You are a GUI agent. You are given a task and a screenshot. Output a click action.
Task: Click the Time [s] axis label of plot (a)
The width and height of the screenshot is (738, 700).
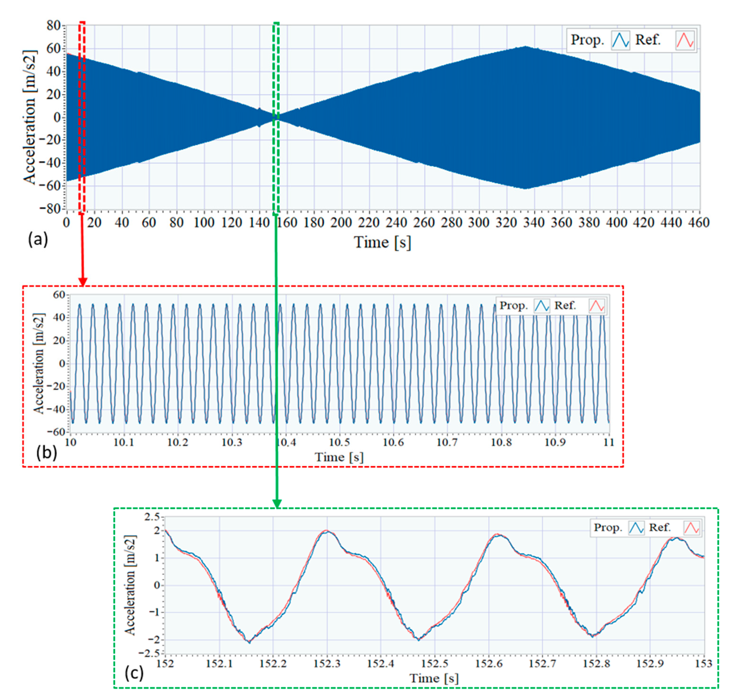[x=382, y=243]
